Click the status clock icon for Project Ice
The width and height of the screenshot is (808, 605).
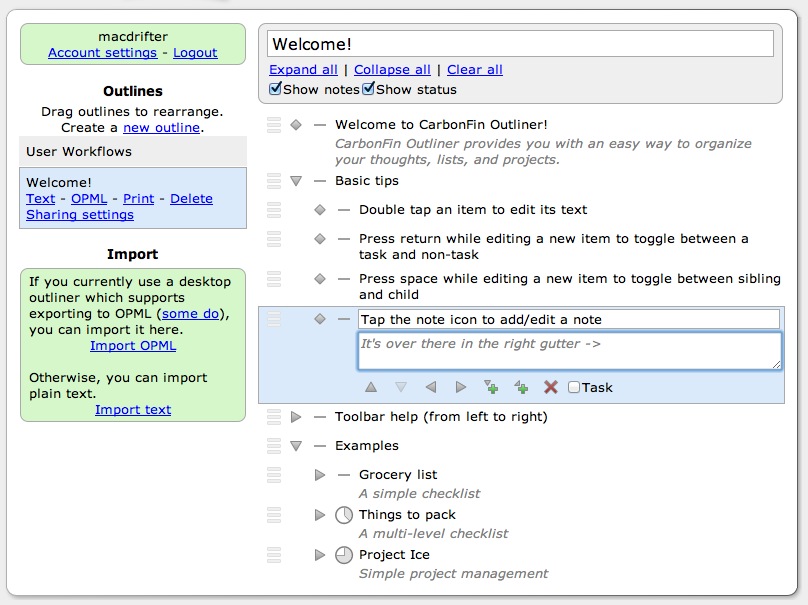(344, 555)
